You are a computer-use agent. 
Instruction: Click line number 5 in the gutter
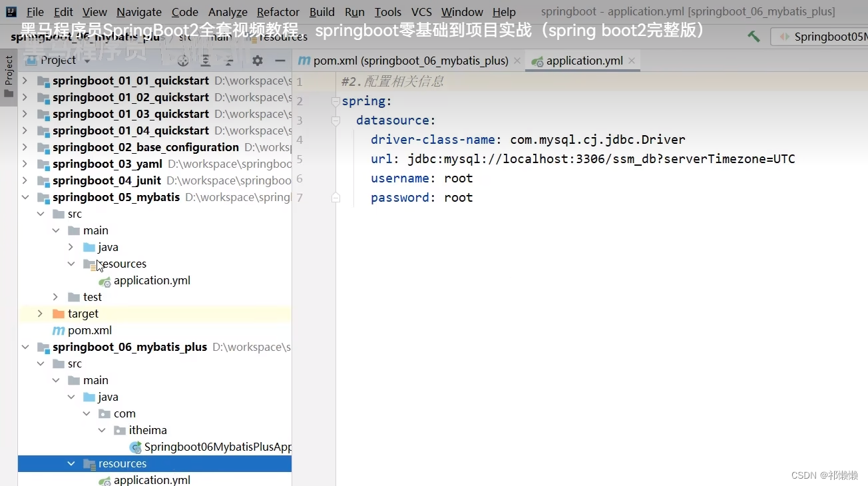[x=300, y=158]
